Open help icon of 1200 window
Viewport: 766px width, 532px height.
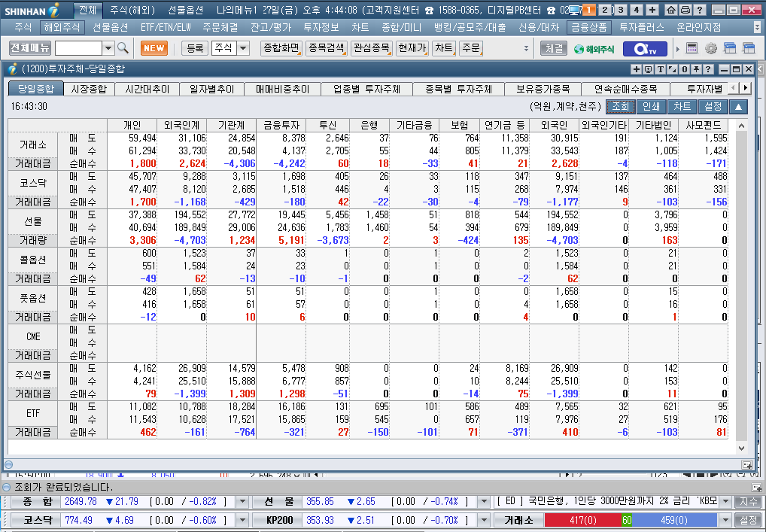click(708, 69)
